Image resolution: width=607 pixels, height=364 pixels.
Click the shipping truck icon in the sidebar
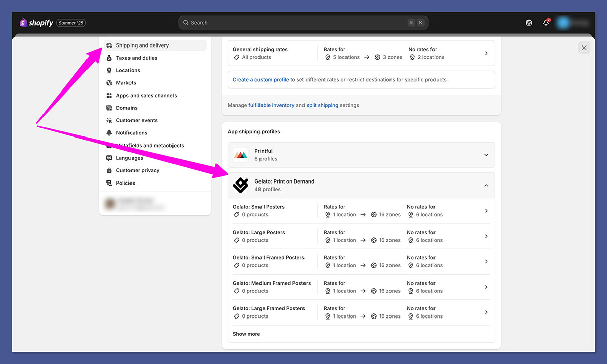(109, 45)
